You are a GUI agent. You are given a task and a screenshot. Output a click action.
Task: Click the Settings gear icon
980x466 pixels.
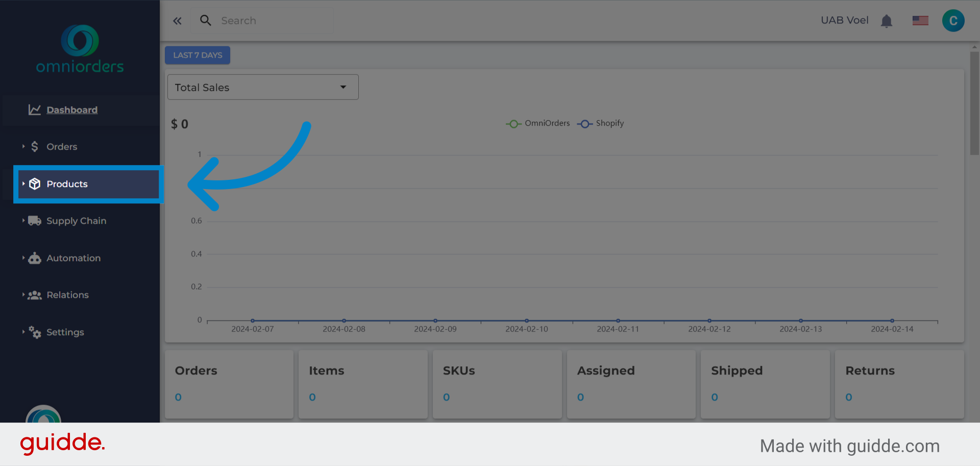(x=34, y=332)
